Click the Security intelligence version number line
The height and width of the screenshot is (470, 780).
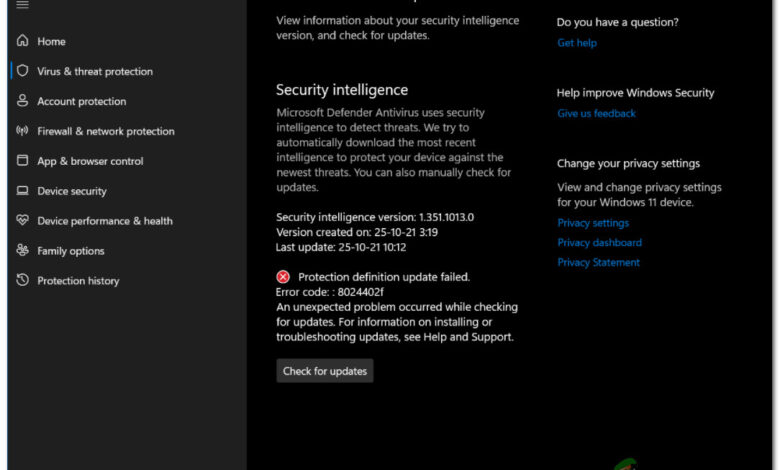pos(375,217)
